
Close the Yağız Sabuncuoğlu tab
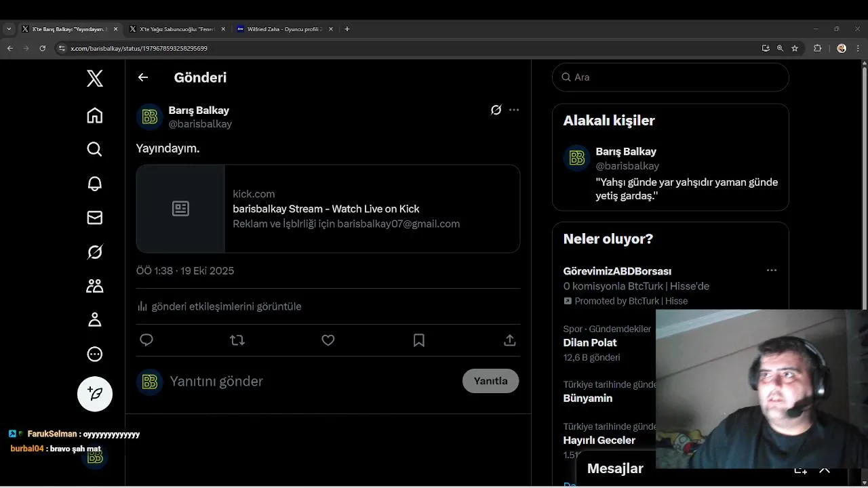tap(223, 29)
